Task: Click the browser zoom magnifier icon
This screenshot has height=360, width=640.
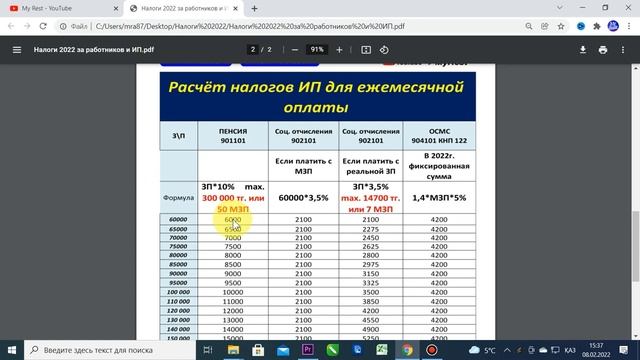Action: pos(529,26)
